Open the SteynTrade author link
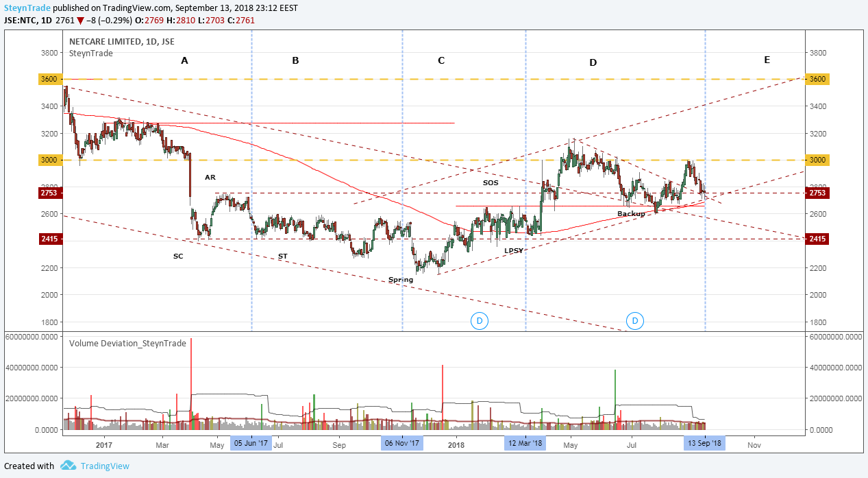Screen dimensions: 868x478 (x=27, y=7)
